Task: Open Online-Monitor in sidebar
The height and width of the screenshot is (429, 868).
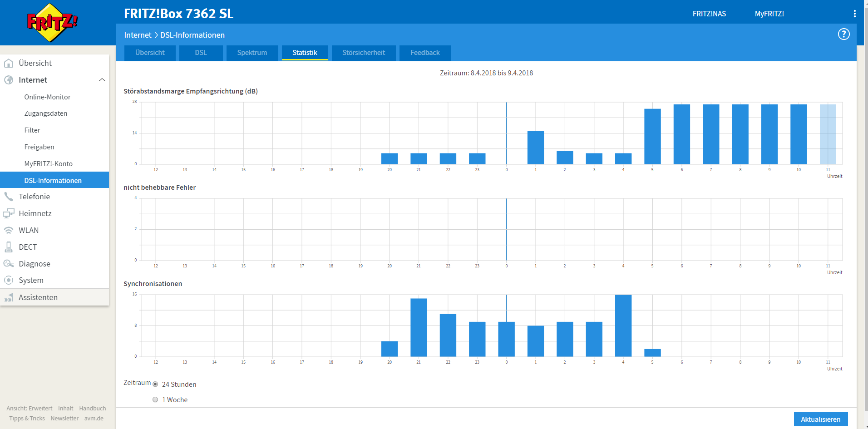Action: pos(47,97)
